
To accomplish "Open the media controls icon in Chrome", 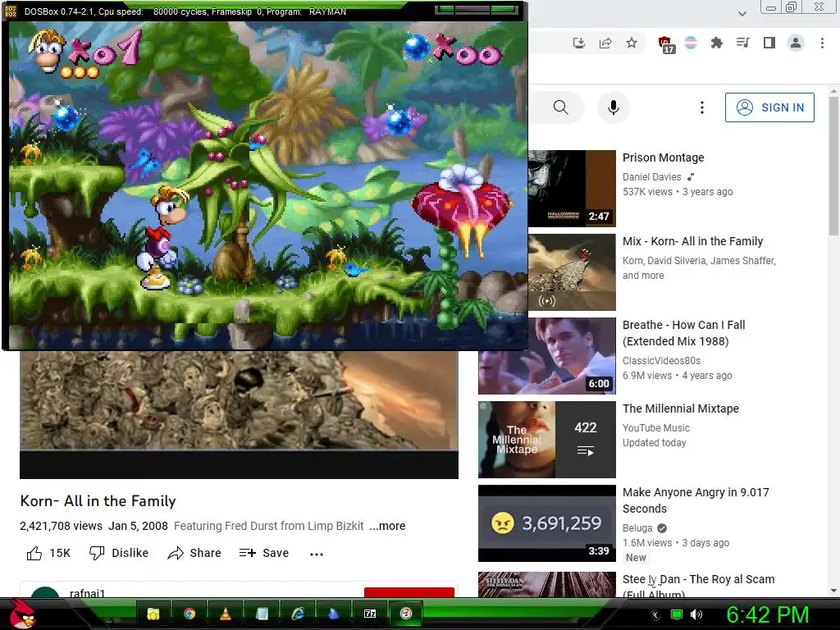I will pos(743,43).
